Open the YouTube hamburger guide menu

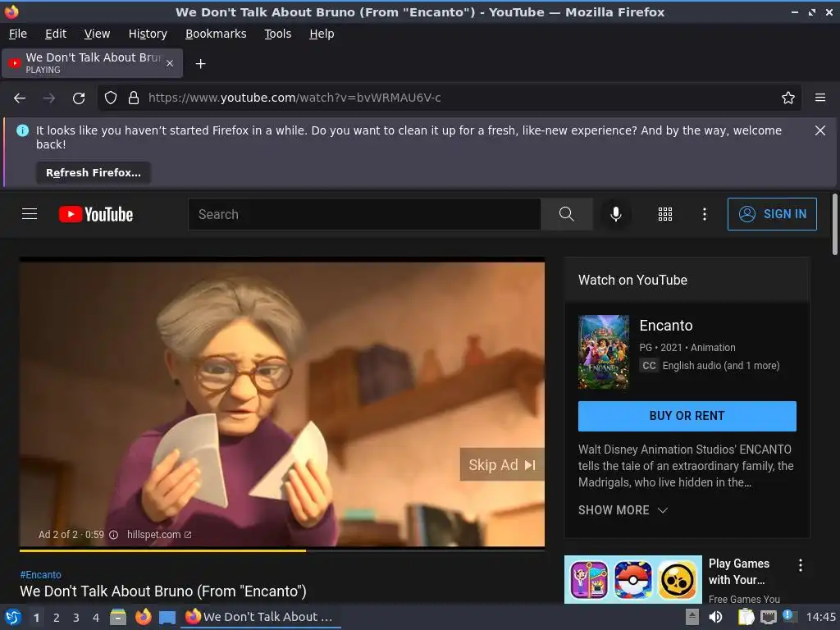[x=30, y=214]
